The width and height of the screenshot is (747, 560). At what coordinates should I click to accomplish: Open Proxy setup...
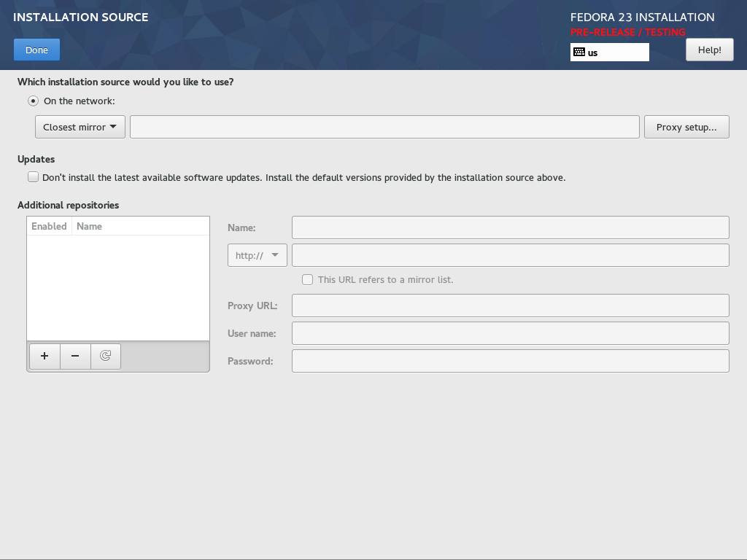[x=686, y=127]
